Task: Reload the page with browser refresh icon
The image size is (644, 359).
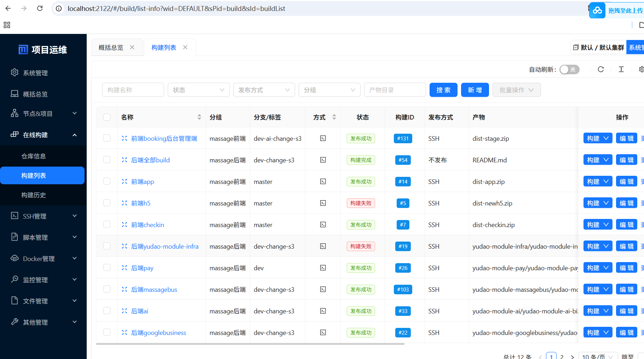Action: pos(40,8)
